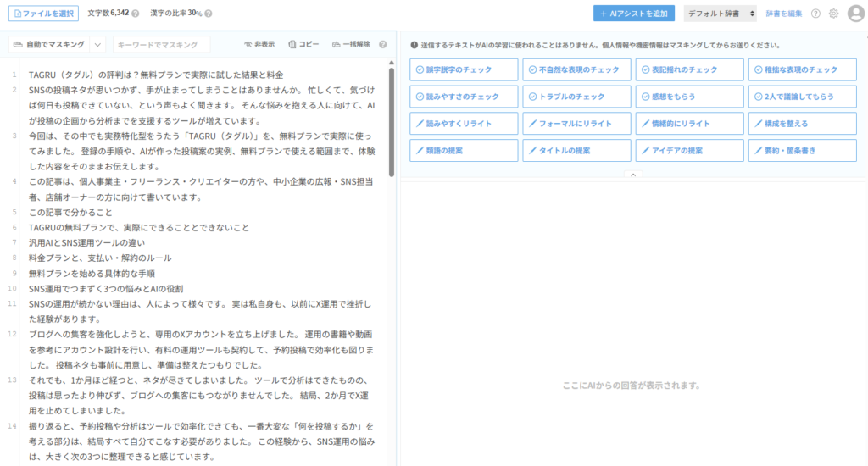
Task: Click help icon next to 文字数 6,342
Action: click(x=135, y=14)
